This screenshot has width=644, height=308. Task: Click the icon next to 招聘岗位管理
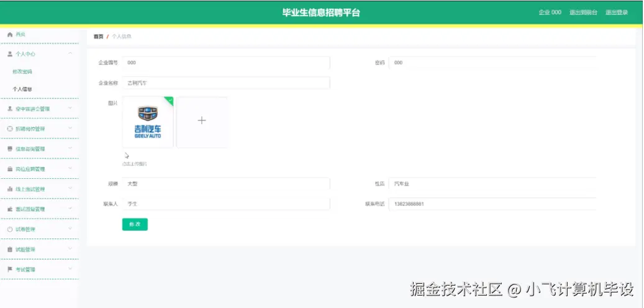pyautogui.click(x=10, y=129)
